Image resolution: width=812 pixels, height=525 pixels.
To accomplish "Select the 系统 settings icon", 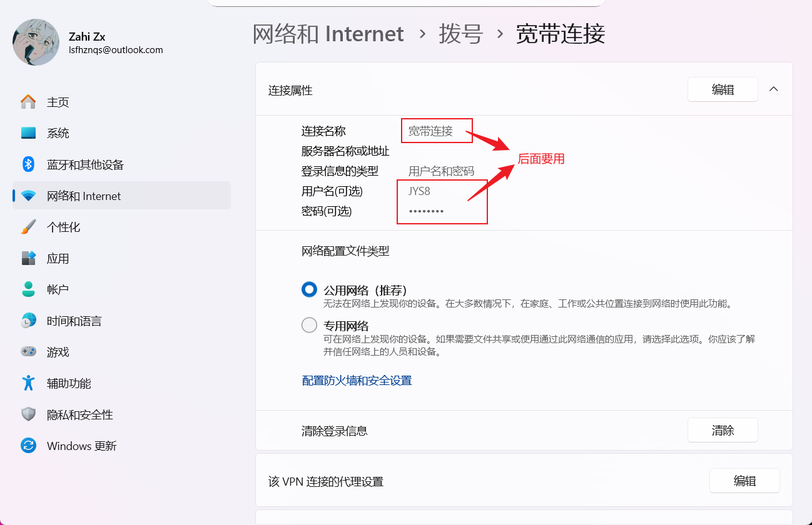I will coord(29,132).
